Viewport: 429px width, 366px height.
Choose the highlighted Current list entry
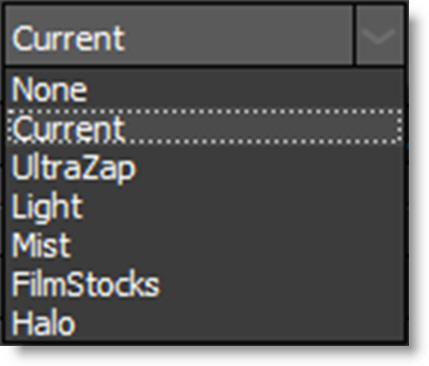tap(204, 127)
